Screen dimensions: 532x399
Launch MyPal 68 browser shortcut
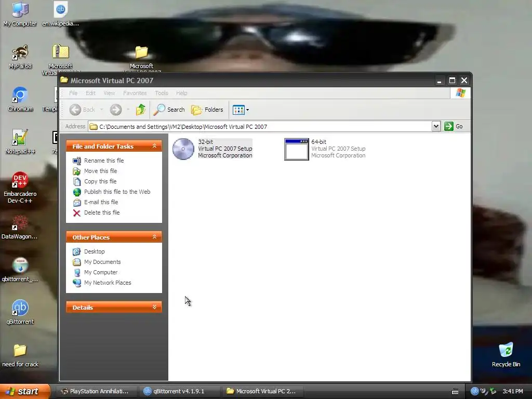tap(20, 57)
